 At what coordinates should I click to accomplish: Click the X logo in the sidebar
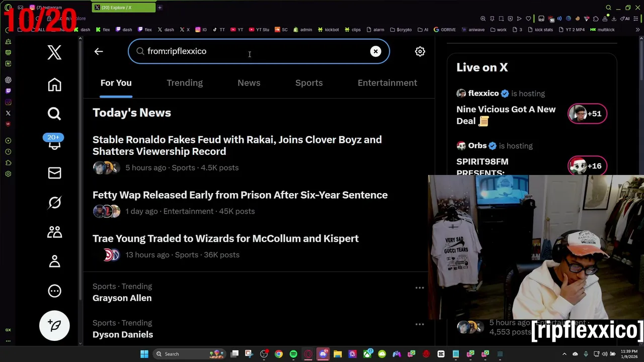tap(54, 52)
